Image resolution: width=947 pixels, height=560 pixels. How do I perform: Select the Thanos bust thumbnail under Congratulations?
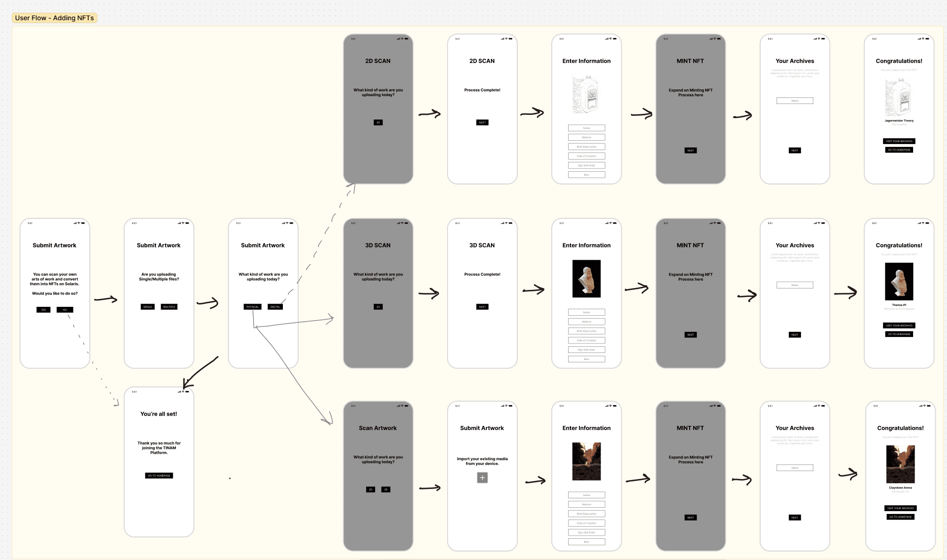point(899,281)
